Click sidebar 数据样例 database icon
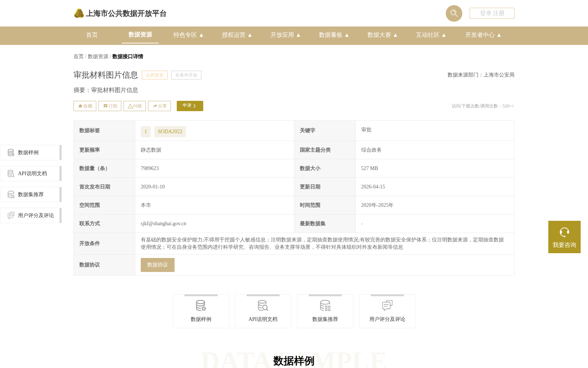The image size is (588, 368). (11, 152)
